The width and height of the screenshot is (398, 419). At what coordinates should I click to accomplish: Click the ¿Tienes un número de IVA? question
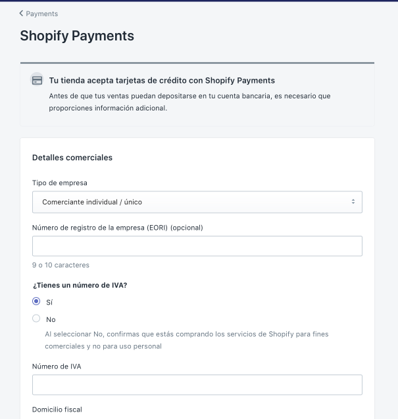pos(80,285)
